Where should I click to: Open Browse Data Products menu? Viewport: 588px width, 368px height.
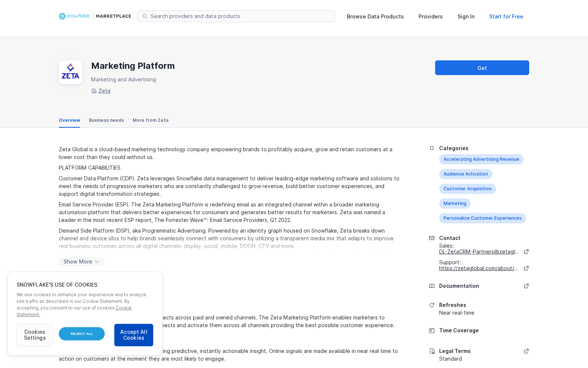coord(375,17)
